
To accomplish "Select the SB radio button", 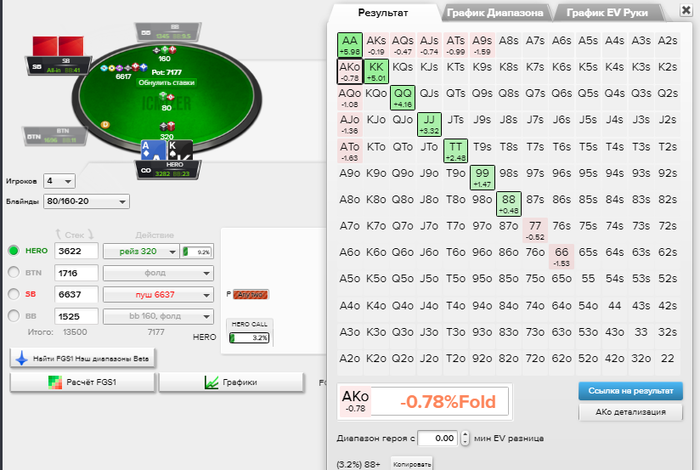I will pos(13,294).
